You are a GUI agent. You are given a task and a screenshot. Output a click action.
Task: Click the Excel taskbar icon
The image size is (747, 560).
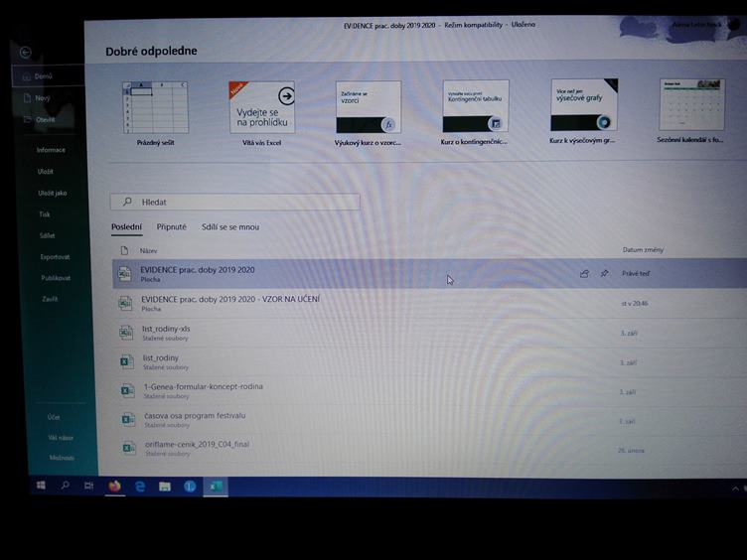point(216,487)
